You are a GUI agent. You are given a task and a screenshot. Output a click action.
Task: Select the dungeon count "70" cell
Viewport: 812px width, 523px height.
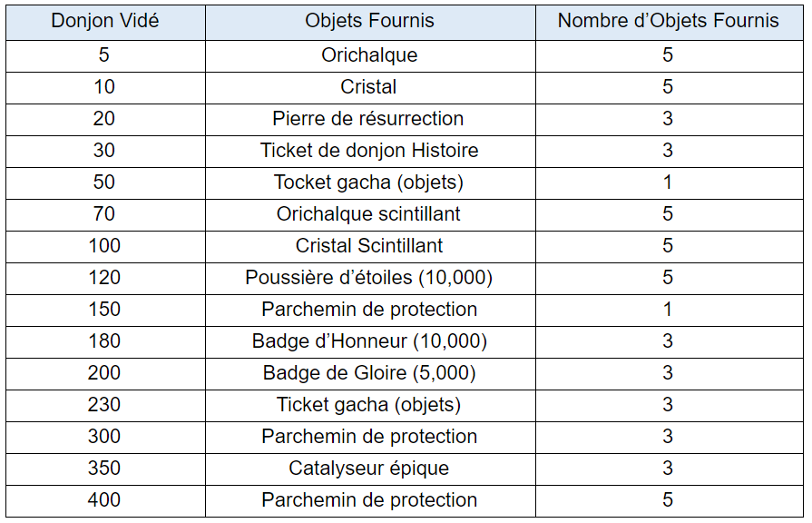tap(105, 214)
